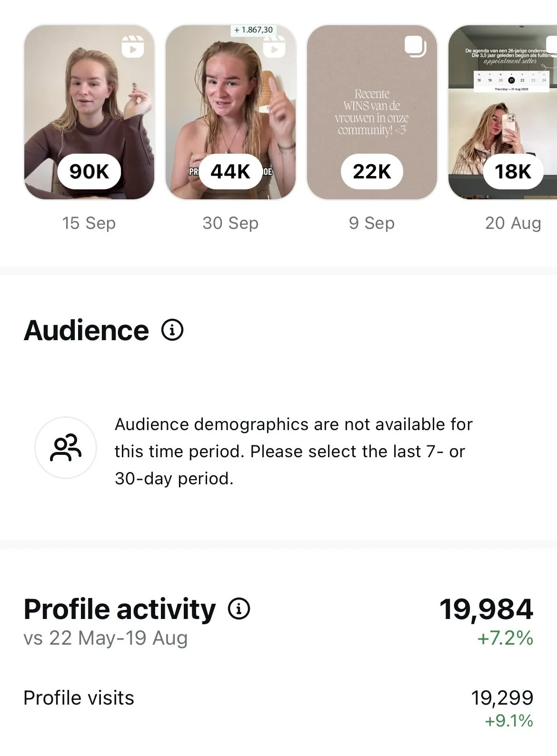Tap the Profile activity info icon
This screenshot has width=557, height=756.
point(239,609)
